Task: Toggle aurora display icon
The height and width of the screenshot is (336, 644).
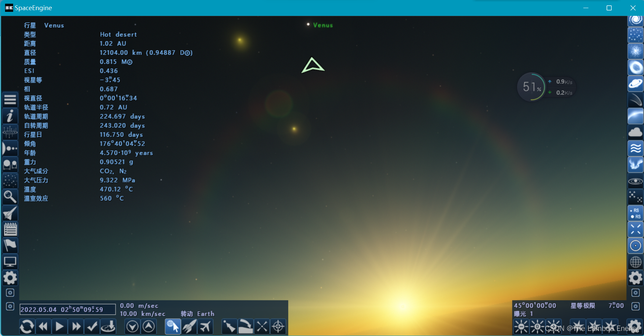Action: 636,165
